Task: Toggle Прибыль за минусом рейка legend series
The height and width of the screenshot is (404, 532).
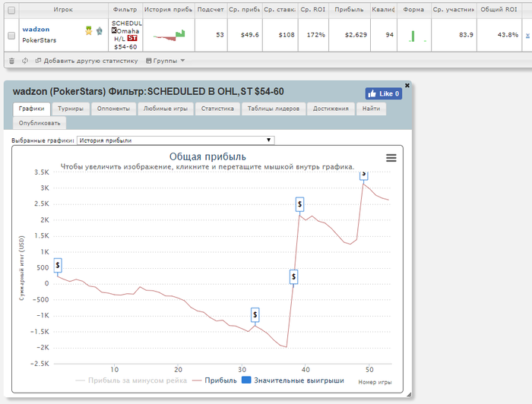Action: pos(131,380)
